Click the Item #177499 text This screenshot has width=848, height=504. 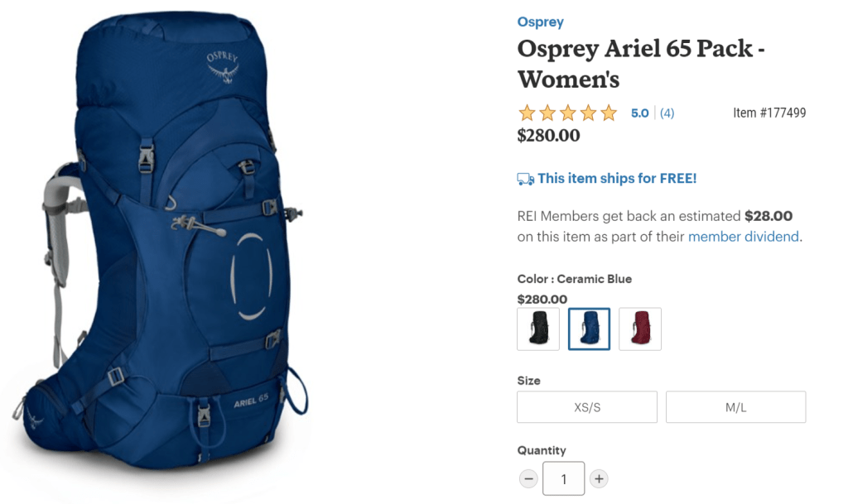[769, 113]
